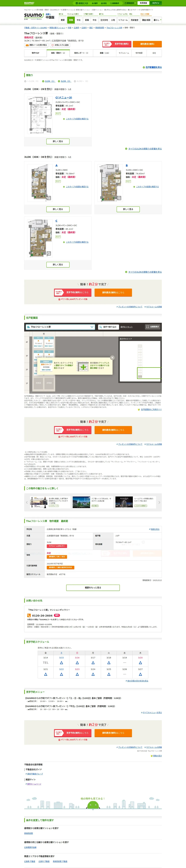
Task: Open C(メニュー3) floor plan link
Action: 64,98
